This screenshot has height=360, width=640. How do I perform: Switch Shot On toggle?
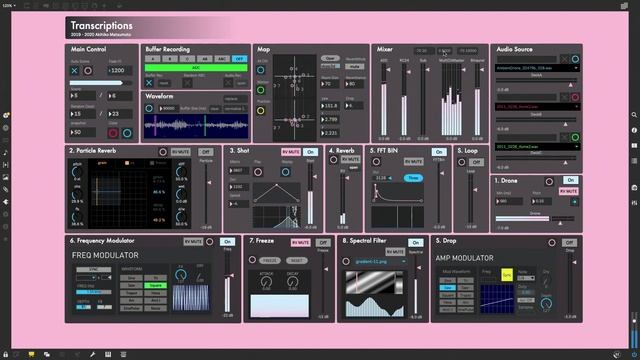[311, 152]
